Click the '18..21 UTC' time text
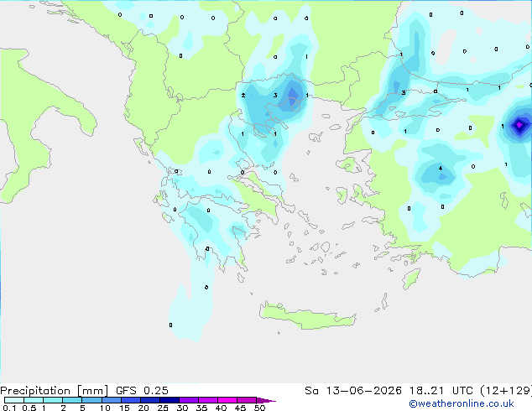Viewport: 532px width, 411px height. pos(441,390)
